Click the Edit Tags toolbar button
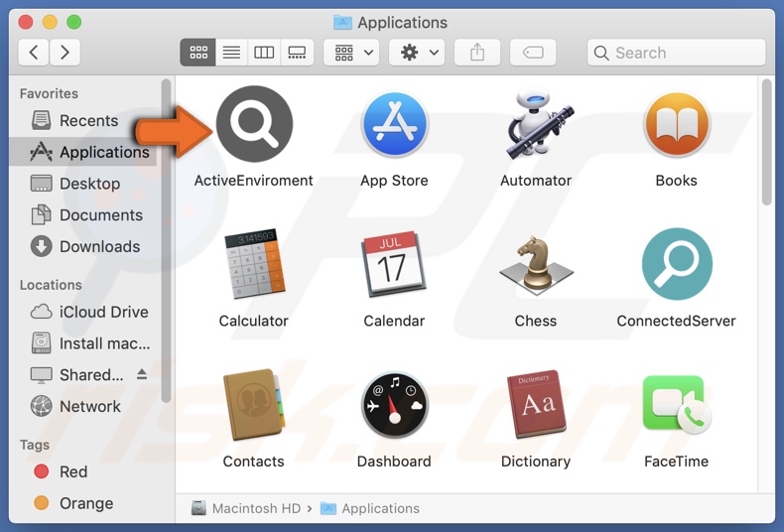This screenshot has width=784, height=532. click(x=533, y=52)
